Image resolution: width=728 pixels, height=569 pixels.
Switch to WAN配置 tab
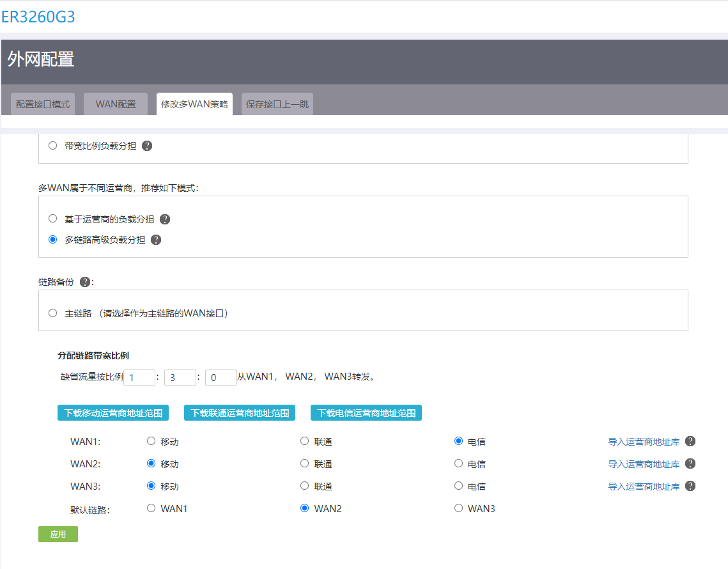pyautogui.click(x=116, y=104)
